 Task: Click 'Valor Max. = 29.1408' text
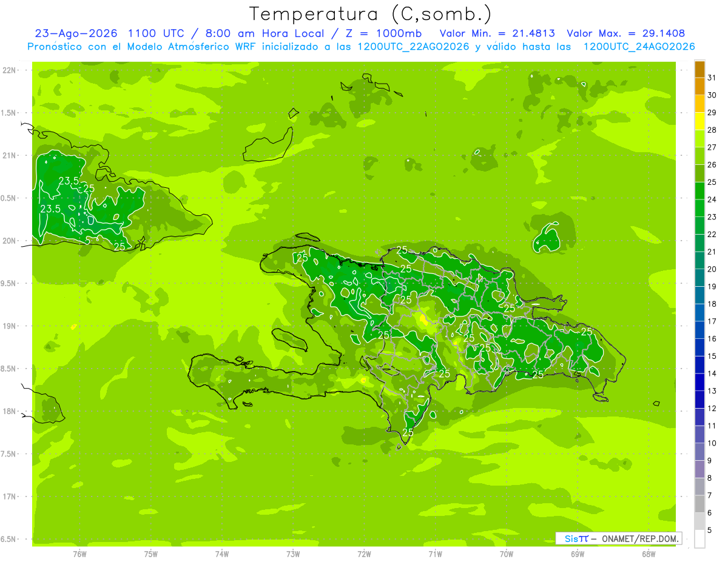click(625, 33)
